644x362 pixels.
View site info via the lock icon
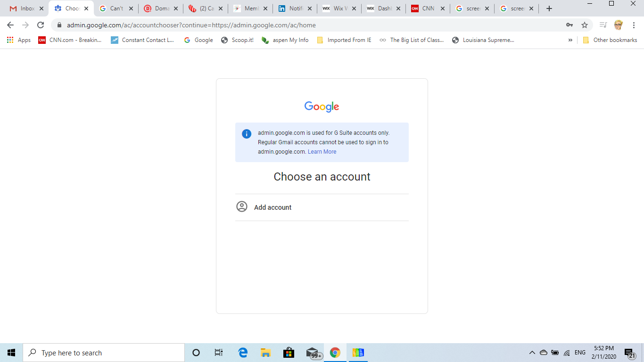click(59, 25)
